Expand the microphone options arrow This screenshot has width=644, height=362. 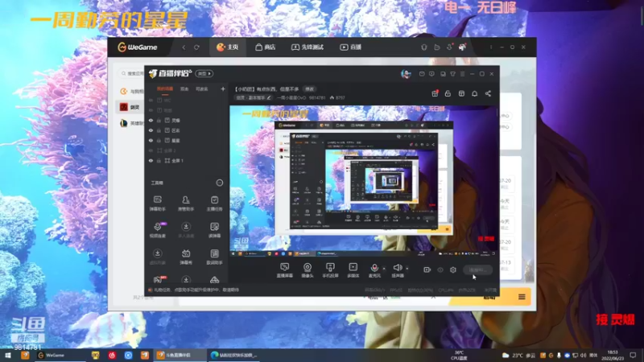[x=384, y=269]
